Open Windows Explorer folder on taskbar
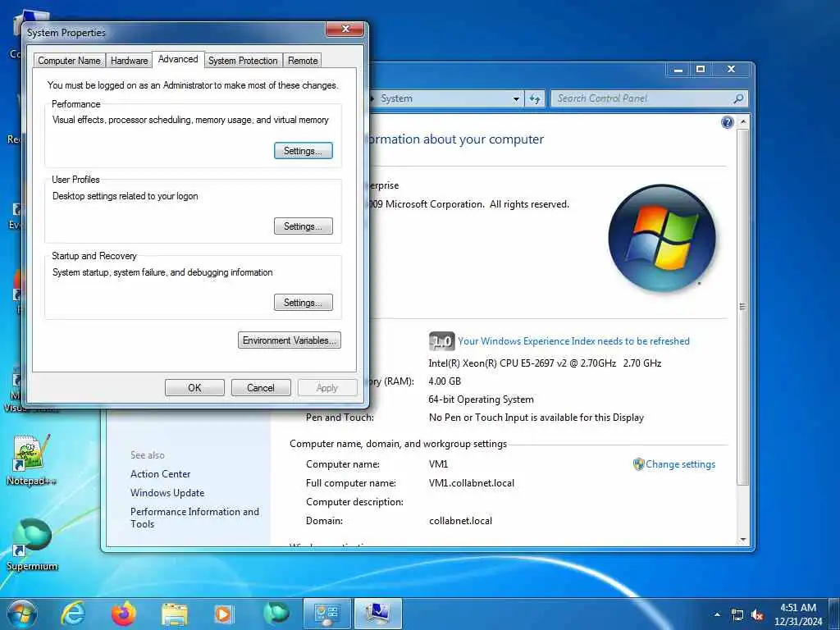The height and width of the screenshot is (630, 840). click(175, 614)
